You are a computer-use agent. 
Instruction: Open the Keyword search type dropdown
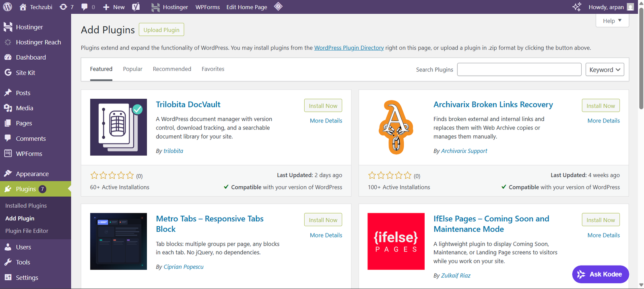pyautogui.click(x=605, y=70)
